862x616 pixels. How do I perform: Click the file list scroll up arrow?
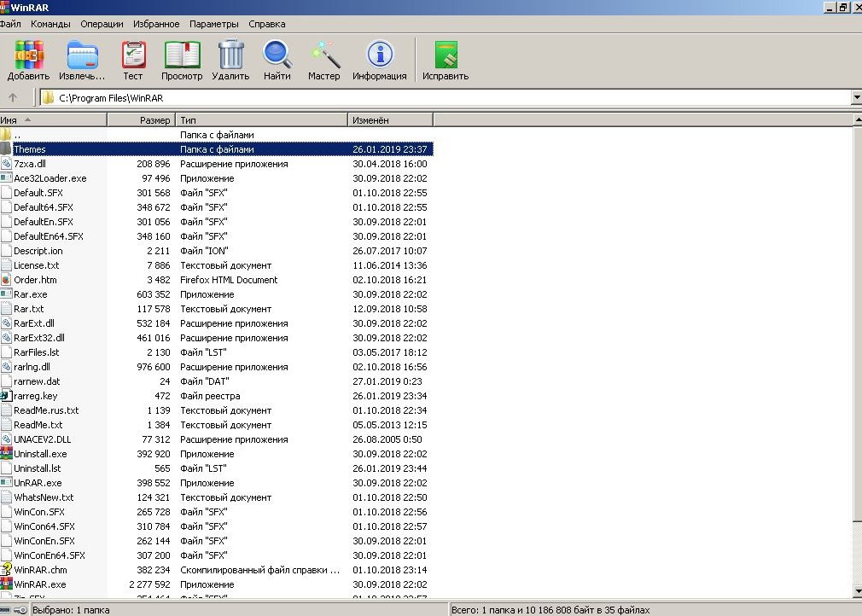point(858,119)
